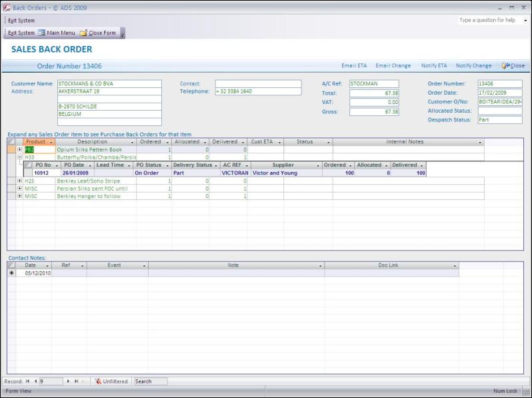Click the help question text box
This screenshot has width=532, height=398.
pyautogui.click(x=489, y=21)
